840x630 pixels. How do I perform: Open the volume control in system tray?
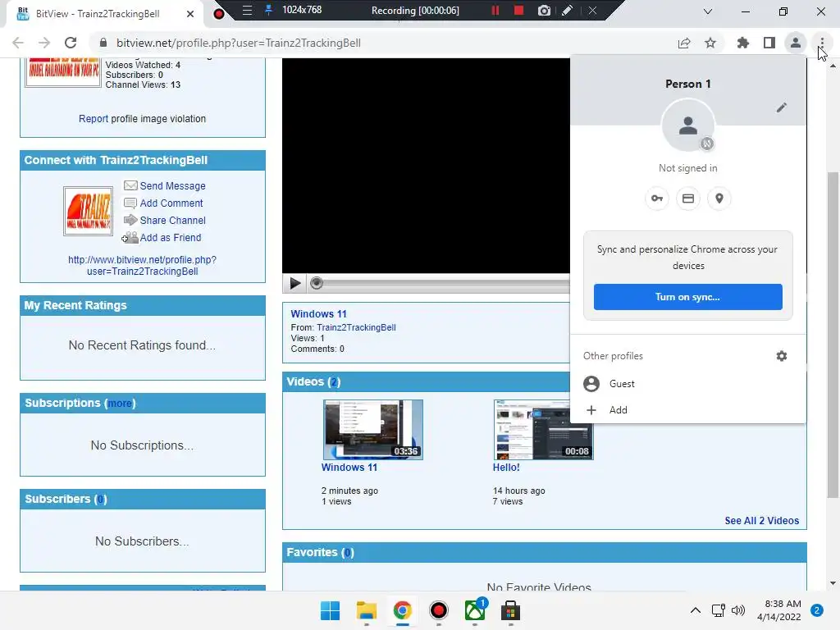(738, 610)
